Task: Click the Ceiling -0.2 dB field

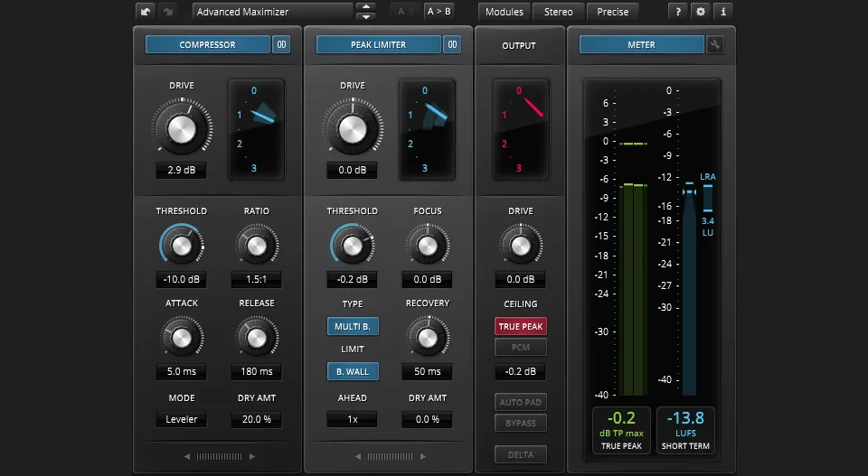Action: tap(521, 371)
